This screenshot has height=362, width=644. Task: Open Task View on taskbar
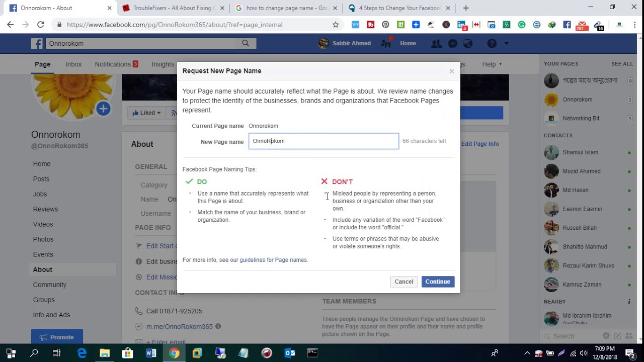tap(56, 353)
